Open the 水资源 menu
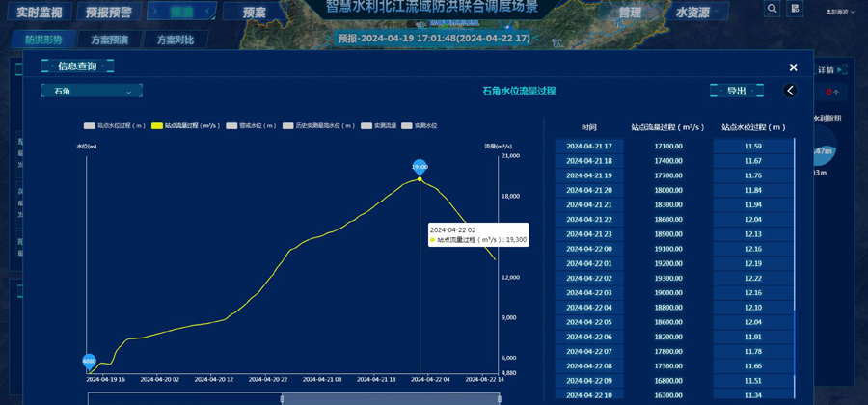 tap(692, 13)
